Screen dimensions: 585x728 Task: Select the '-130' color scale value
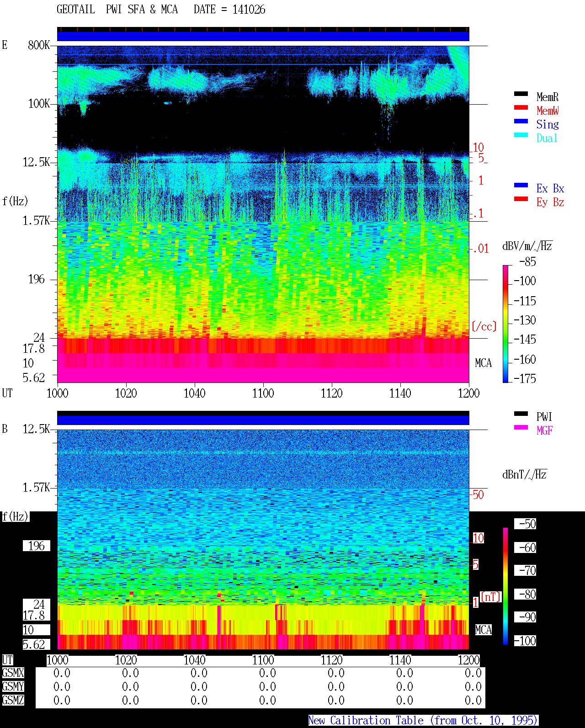click(525, 320)
